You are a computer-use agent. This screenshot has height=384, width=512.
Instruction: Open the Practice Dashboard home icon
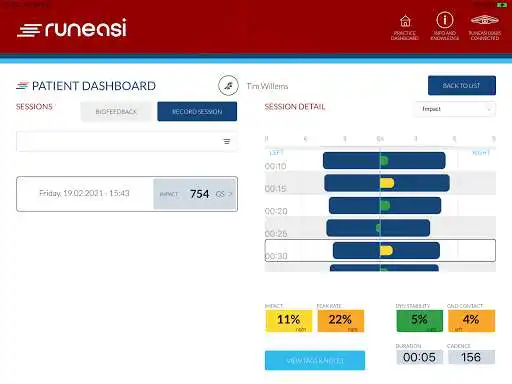(x=405, y=28)
